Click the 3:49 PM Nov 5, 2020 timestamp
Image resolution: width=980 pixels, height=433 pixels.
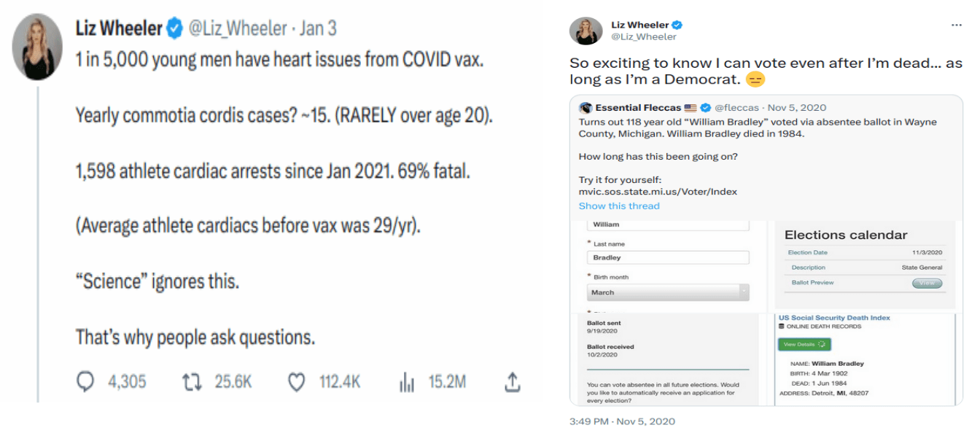[x=622, y=421]
